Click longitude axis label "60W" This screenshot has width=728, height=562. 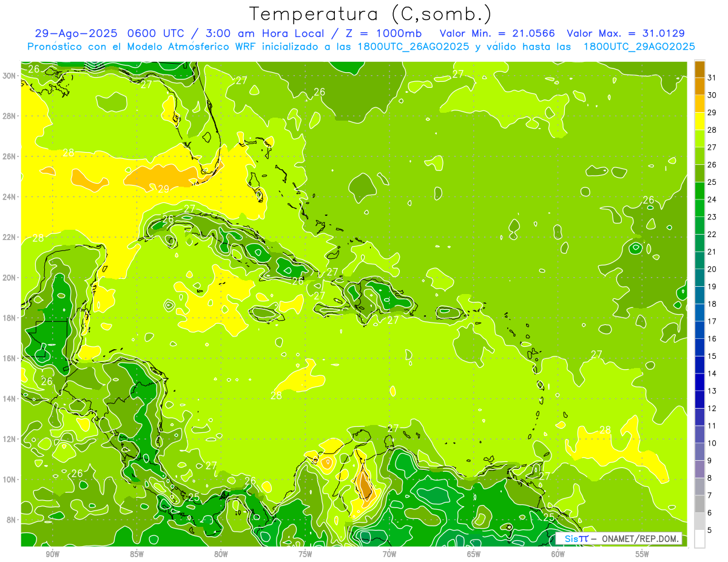click(558, 554)
